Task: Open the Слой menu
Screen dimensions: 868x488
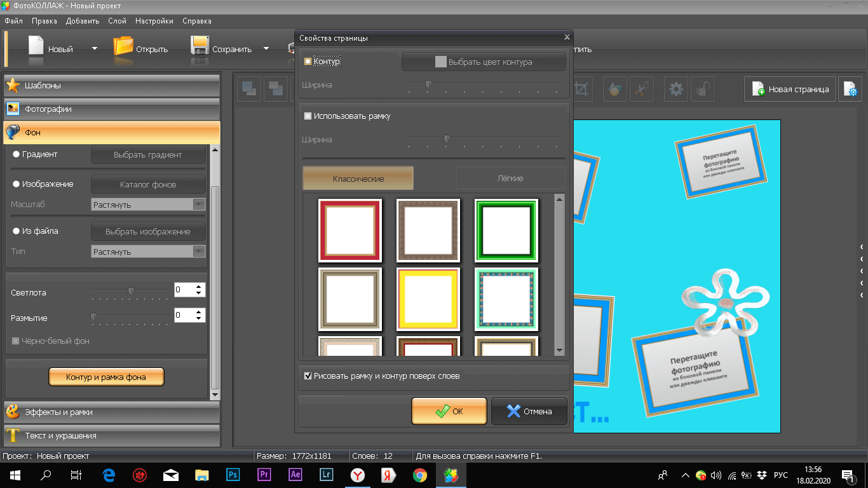Action: pos(117,21)
